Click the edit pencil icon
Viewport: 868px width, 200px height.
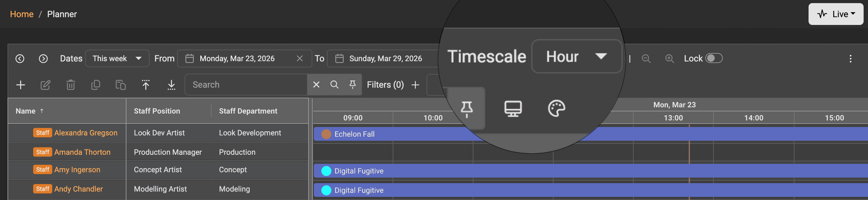[45, 85]
